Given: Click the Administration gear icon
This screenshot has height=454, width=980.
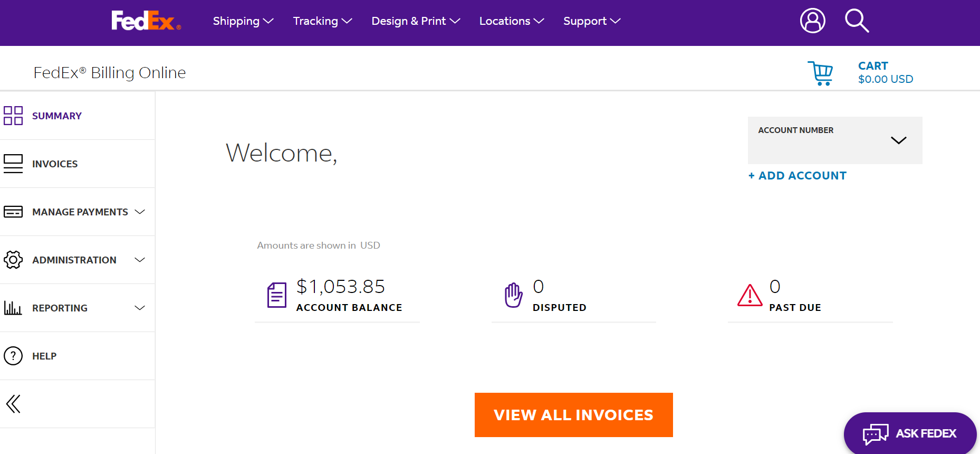Looking at the screenshot, I should 13,260.
